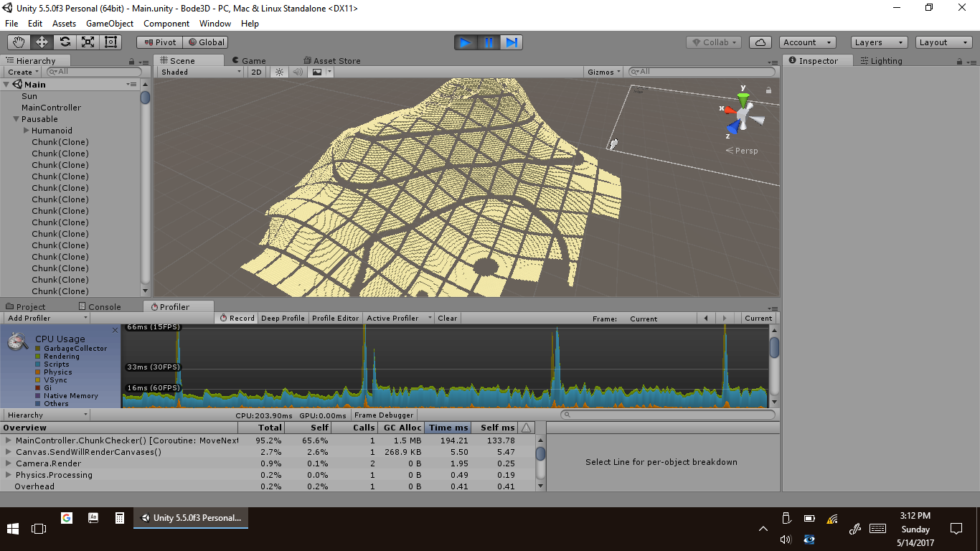Open the Layers dropdown
The image size is (980, 551).
[x=879, y=42]
